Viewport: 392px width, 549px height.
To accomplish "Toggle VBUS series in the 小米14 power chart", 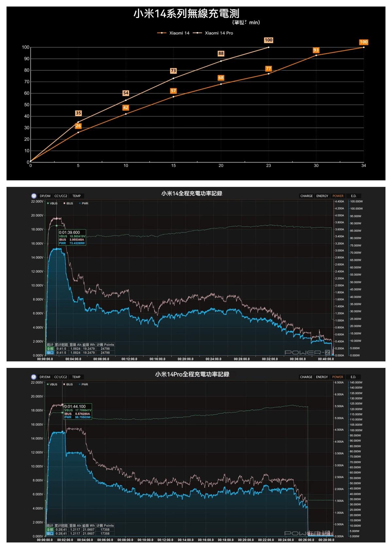I will pyautogui.click(x=52, y=204).
